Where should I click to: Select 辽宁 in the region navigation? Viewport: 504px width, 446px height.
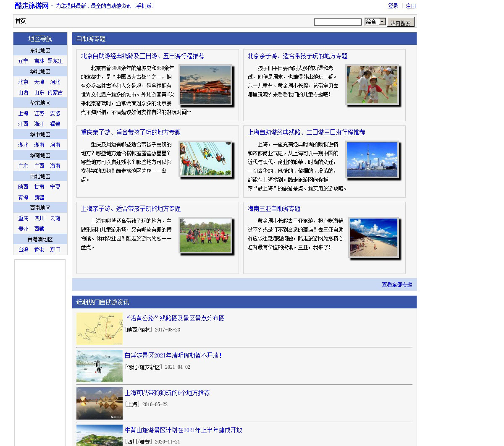coord(24,61)
